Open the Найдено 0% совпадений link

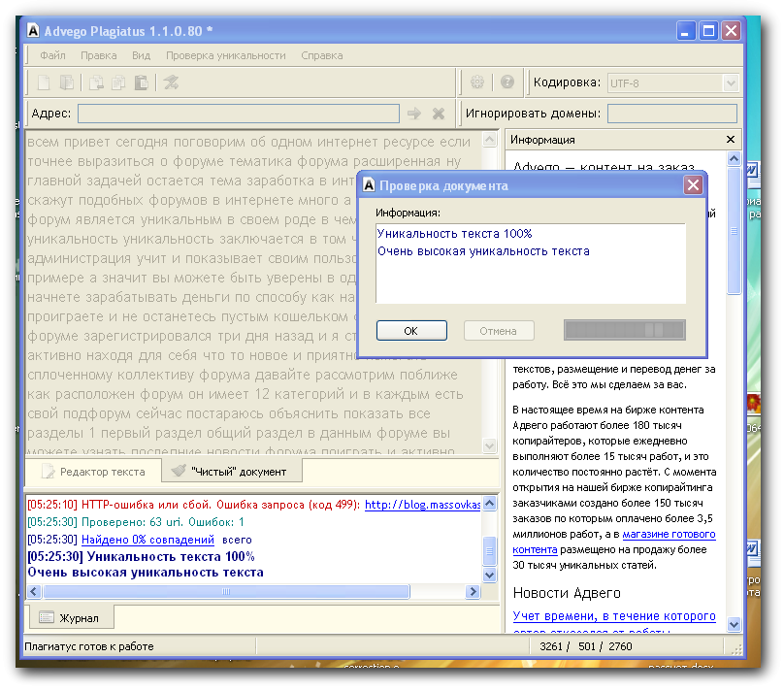click(x=147, y=540)
